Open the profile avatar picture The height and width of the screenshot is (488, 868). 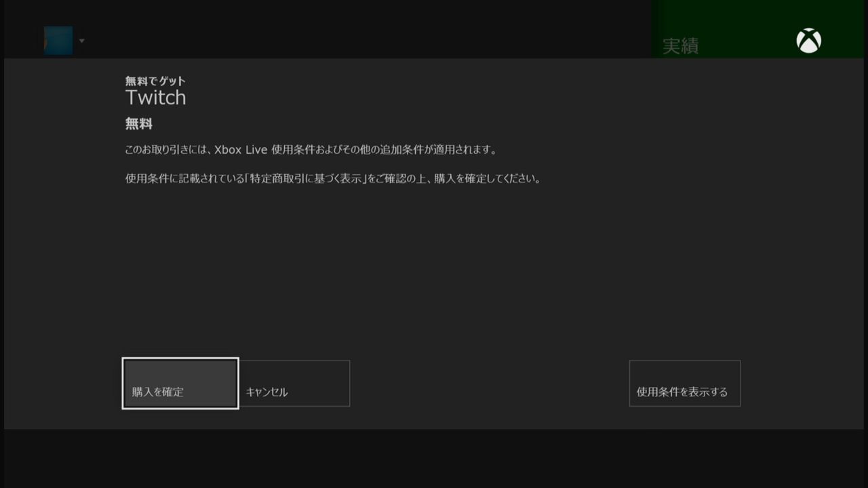point(58,41)
